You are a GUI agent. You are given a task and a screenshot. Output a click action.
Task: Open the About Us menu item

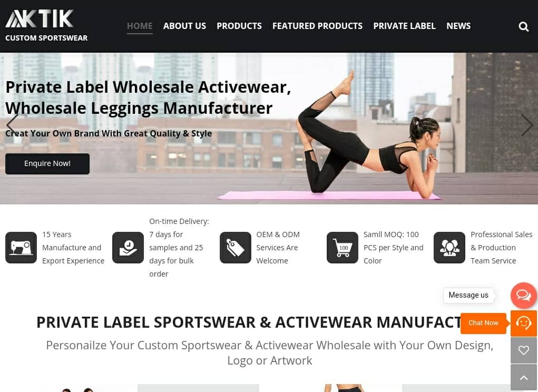pyautogui.click(x=184, y=26)
